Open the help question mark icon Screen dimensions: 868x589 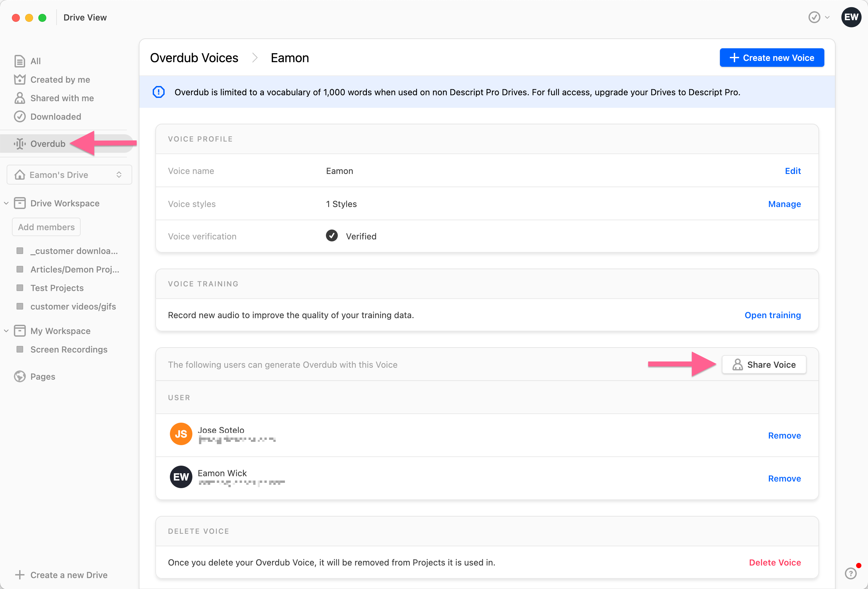tap(850, 573)
